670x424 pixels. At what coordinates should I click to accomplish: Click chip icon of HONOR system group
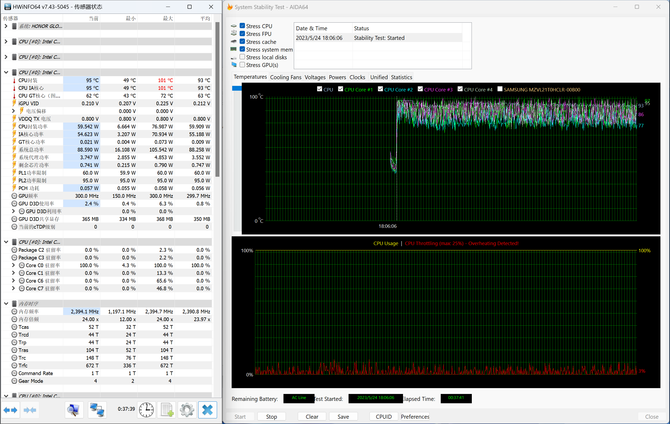point(15,26)
